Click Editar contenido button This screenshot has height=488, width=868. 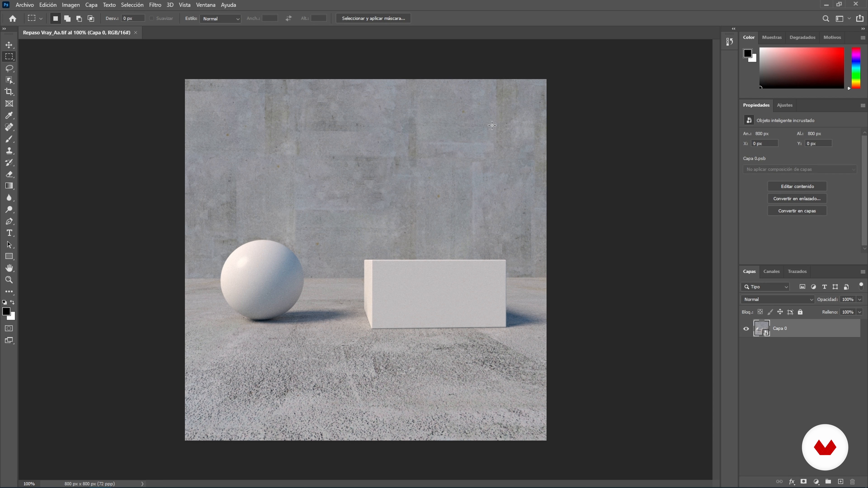(797, 186)
